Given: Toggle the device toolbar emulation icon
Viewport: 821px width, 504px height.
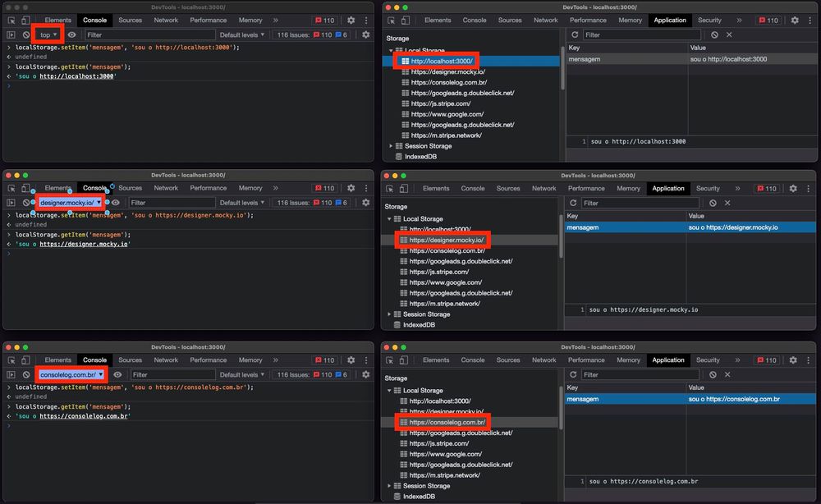Looking at the screenshot, I should pyautogui.click(x=25, y=20).
